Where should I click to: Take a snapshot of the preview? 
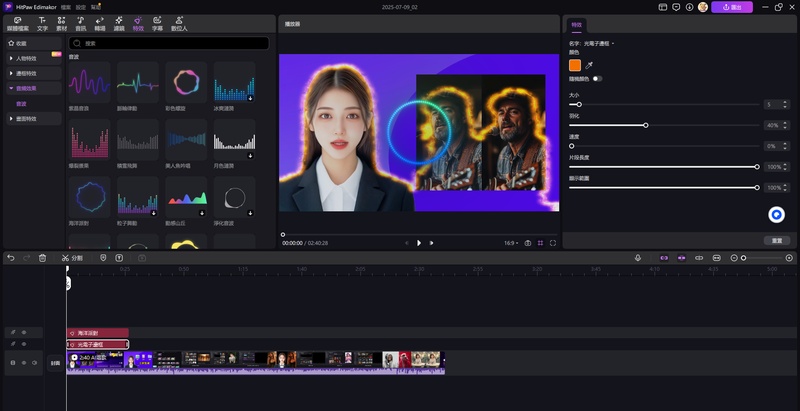coord(528,243)
